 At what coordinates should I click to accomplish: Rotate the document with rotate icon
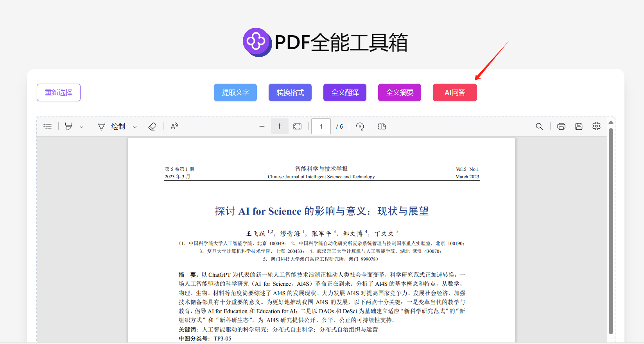coord(360,126)
